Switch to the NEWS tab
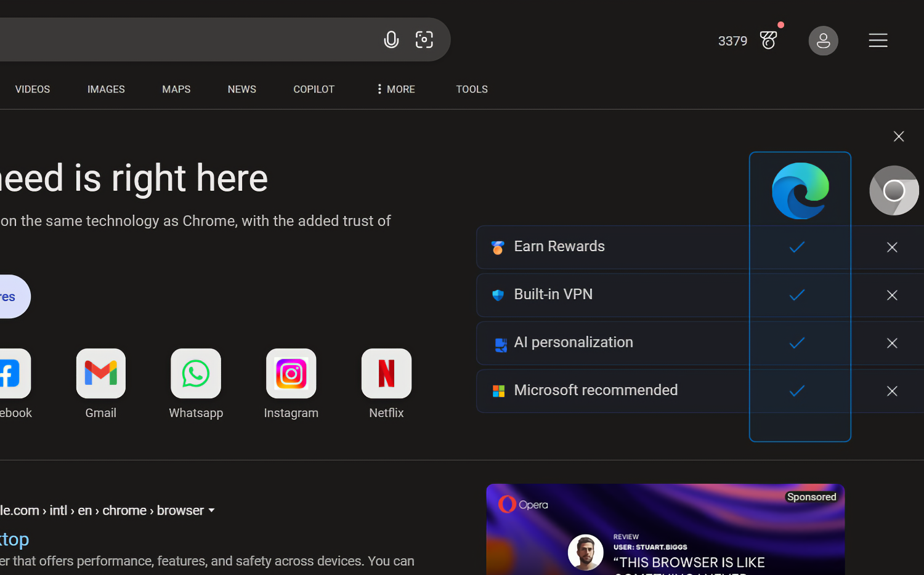The height and width of the screenshot is (575, 924). [x=241, y=89]
